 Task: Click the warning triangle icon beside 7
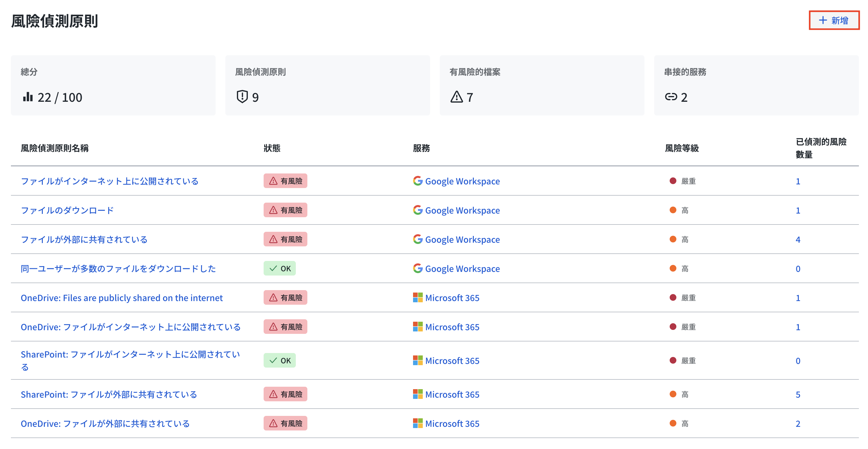(x=456, y=97)
